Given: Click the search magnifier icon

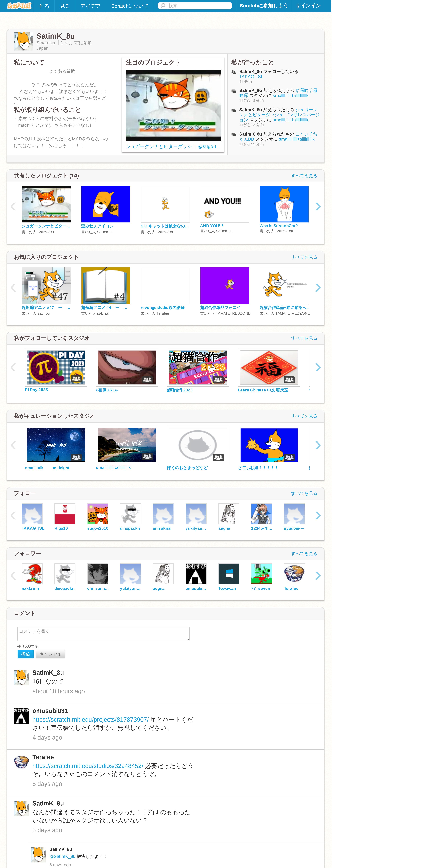Looking at the screenshot, I should [163, 6].
